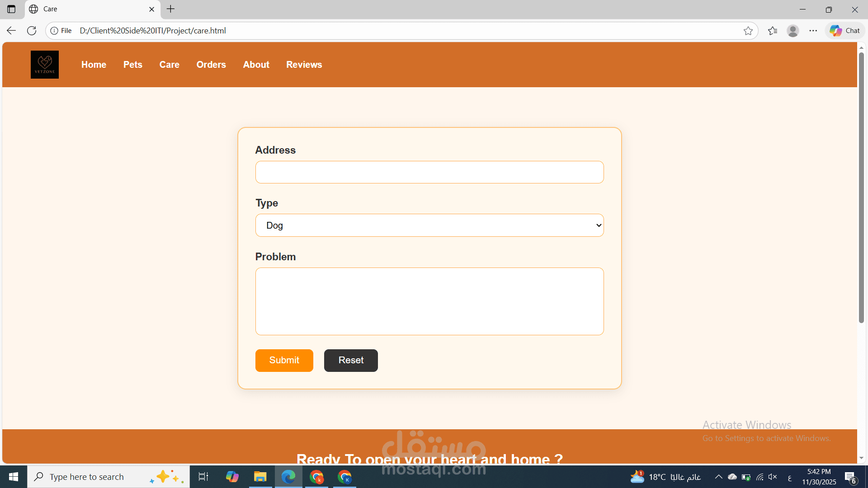Open the Copilot Chat button
This screenshot has width=868, height=488.
(x=844, y=31)
